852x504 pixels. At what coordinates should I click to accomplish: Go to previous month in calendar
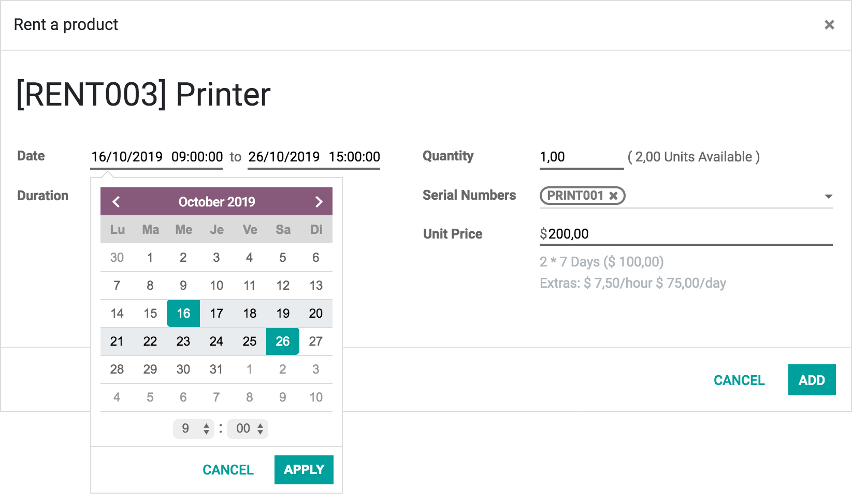(116, 202)
